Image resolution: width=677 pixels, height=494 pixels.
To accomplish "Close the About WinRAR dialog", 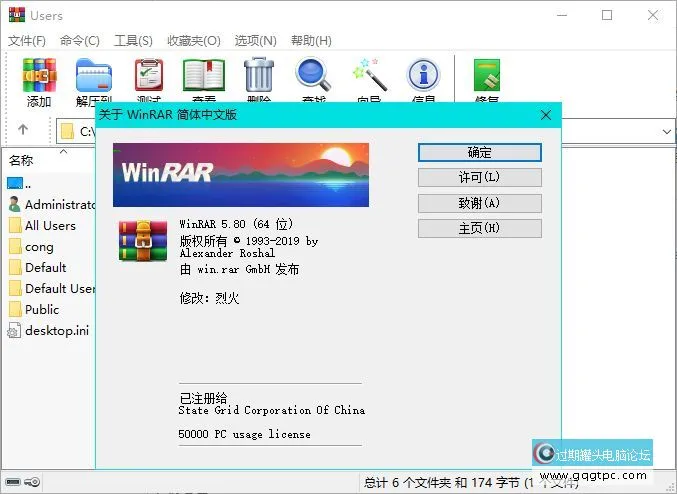I will click(546, 115).
